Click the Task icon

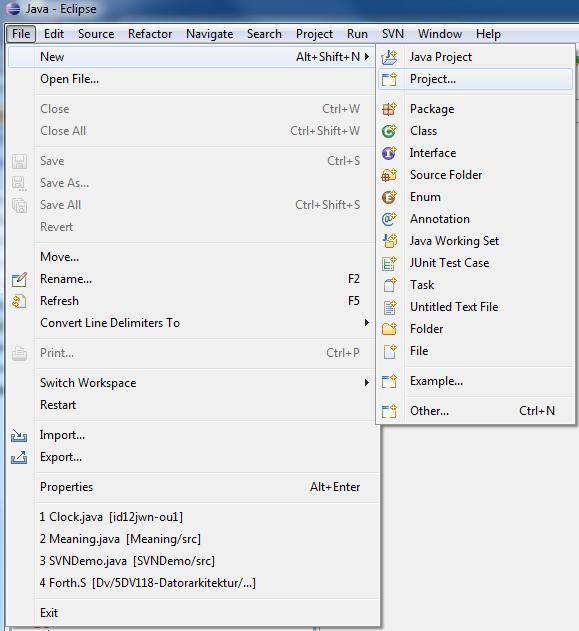click(x=389, y=285)
